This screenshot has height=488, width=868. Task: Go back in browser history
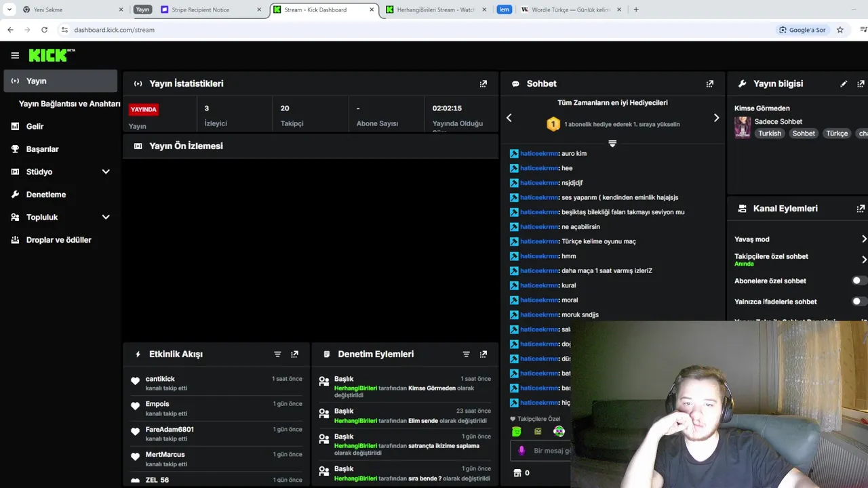click(10, 30)
